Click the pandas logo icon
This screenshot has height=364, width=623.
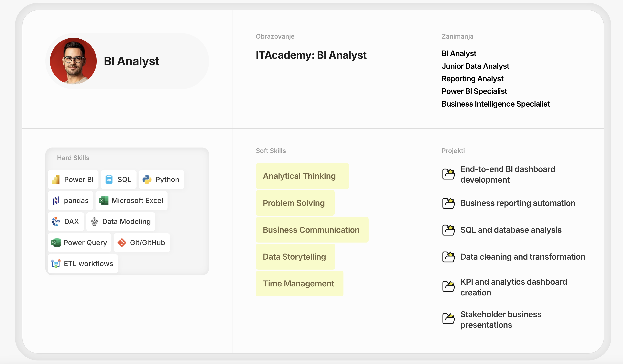point(56,201)
